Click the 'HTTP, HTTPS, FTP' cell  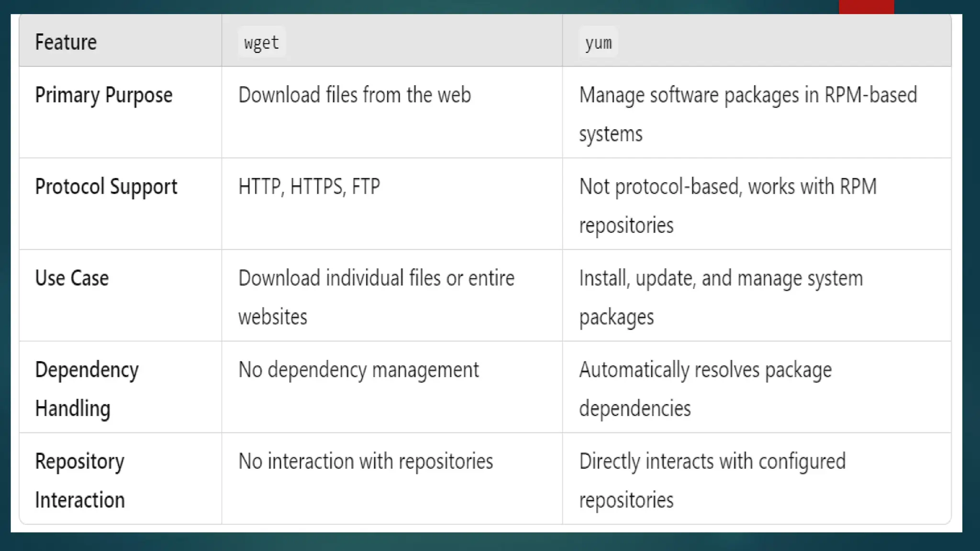pyautogui.click(x=309, y=187)
